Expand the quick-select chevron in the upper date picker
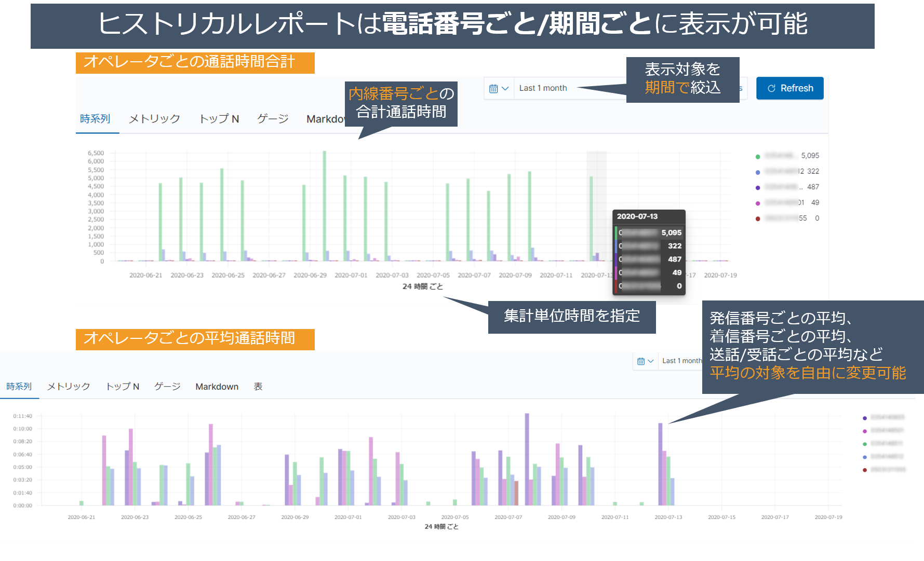Viewport: 924px width, 561px height. pos(505,89)
